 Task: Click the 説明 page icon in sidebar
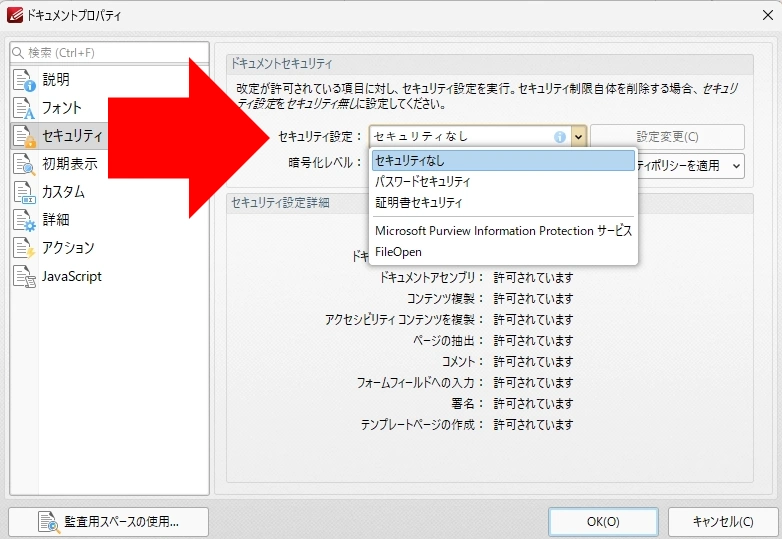click(24, 80)
